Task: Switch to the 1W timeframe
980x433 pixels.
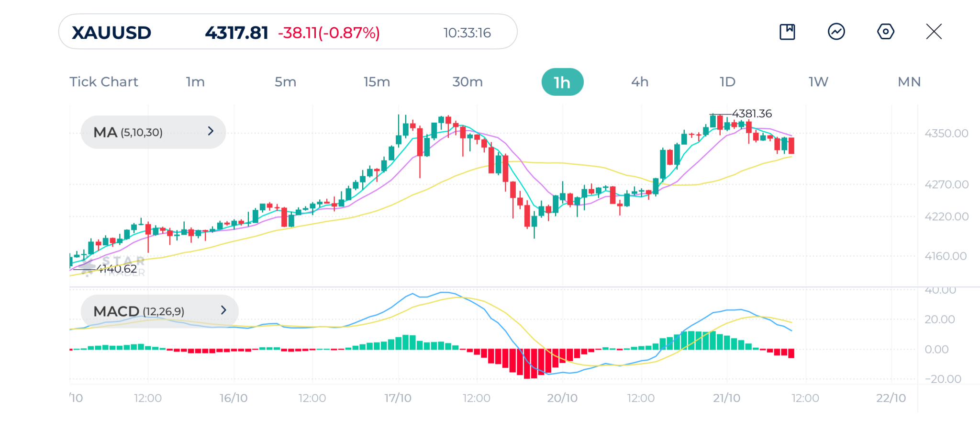Action: [818, 82]
